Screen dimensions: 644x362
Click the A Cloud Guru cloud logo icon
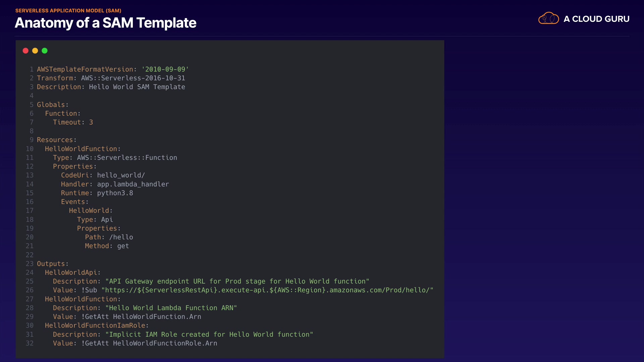click(x=548, y=18)
